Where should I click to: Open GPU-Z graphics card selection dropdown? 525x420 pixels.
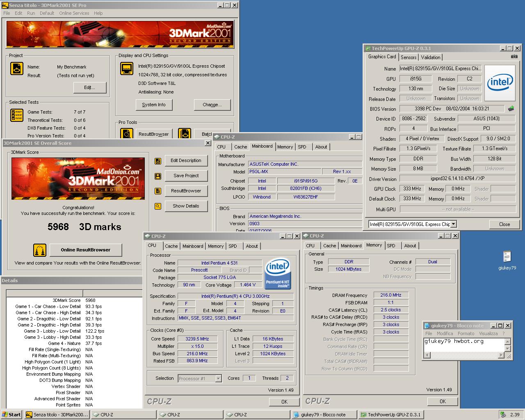click(453, 224)
